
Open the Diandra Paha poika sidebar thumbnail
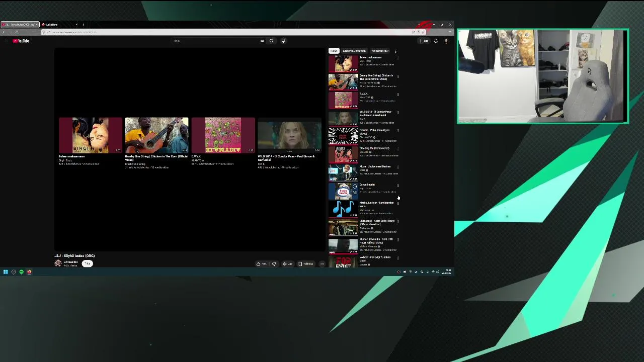pyautogui.click(x=343, y=136)
